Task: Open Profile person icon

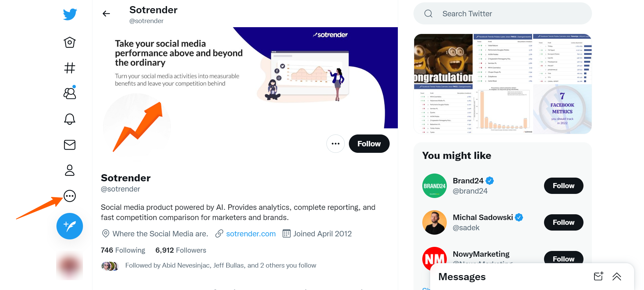Action: click(x=70, y=170)
